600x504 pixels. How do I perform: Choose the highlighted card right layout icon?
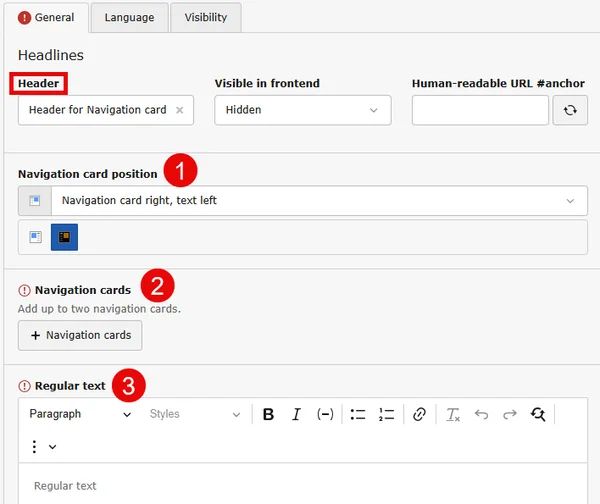click(x=64, y=237)
